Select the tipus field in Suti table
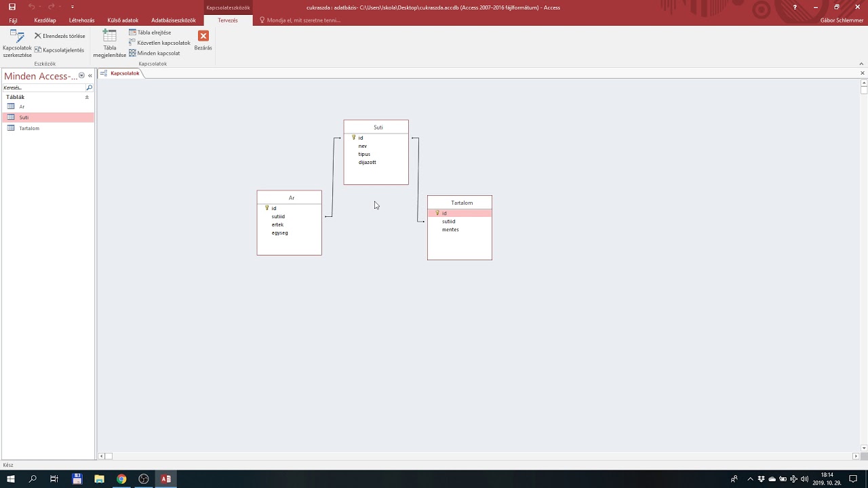The width and height of the screenshot is (868, 488). 376,154
